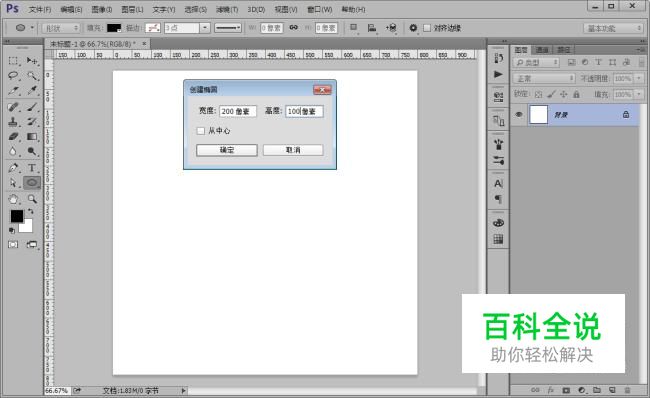
Task: Toggle Quick Mask mode
Action: click(13, 245)
